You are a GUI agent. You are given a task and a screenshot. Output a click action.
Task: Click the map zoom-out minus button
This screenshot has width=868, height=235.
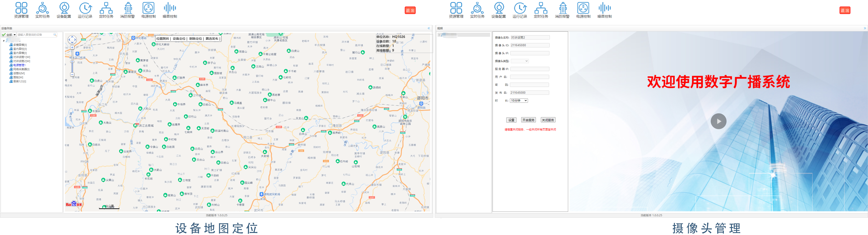[x=72, y=74]
